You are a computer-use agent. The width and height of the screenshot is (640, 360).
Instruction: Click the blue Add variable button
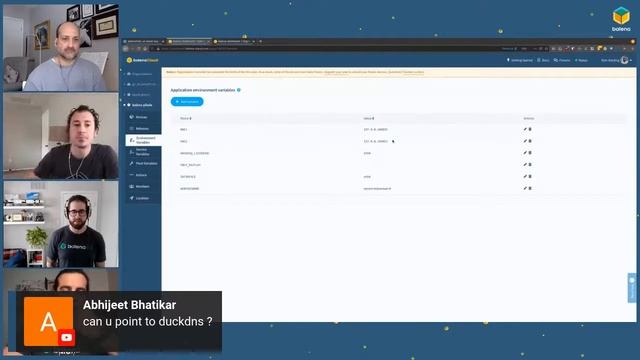pos(187,102)
